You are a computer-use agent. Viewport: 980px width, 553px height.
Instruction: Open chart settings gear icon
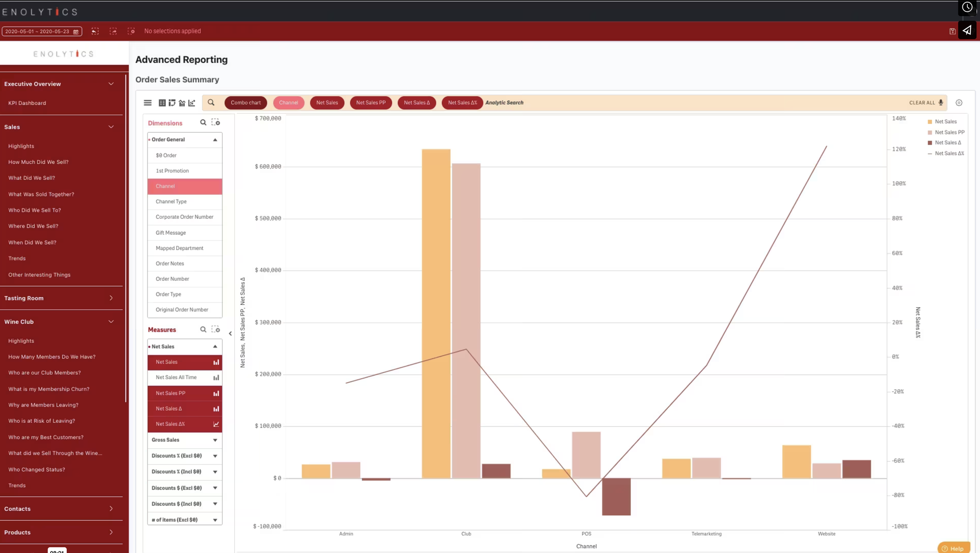click(x=959, y=103)
